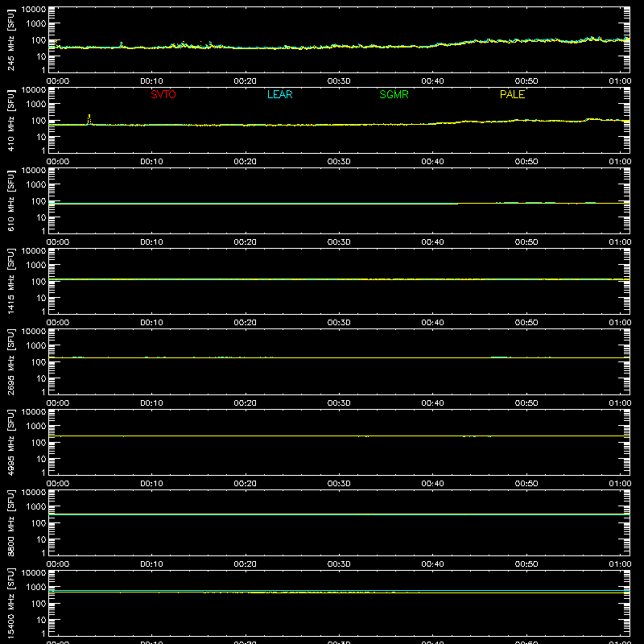Click the 00:50 tick label under the 410 MHz panel
644x644 pixels.
[x=526, y=162]
